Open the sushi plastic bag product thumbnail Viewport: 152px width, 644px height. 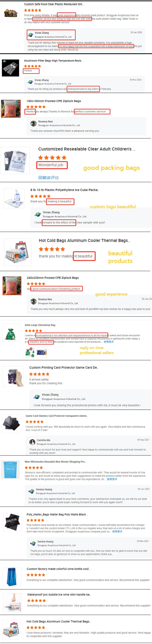click(x=11, y=13)
